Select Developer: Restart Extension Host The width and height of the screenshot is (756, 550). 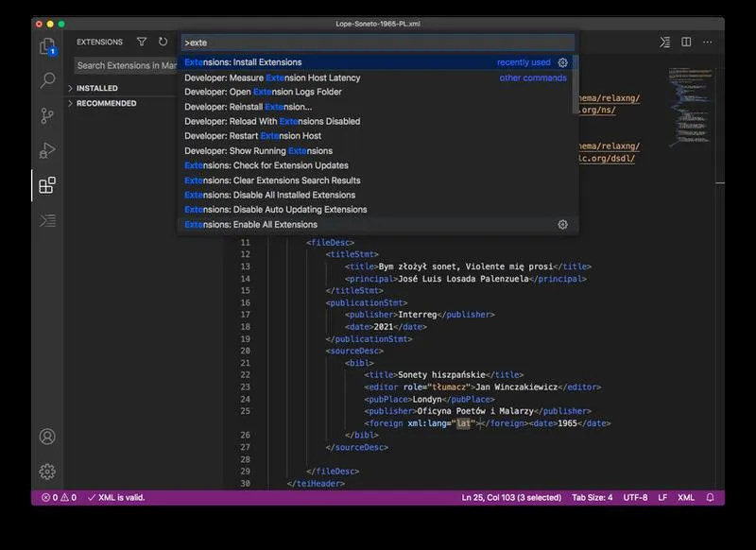(377, 136)
